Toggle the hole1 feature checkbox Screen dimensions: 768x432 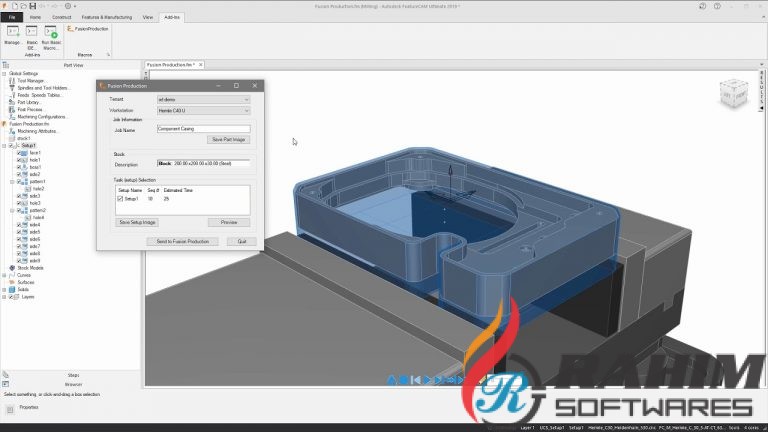tap(19, 160)
